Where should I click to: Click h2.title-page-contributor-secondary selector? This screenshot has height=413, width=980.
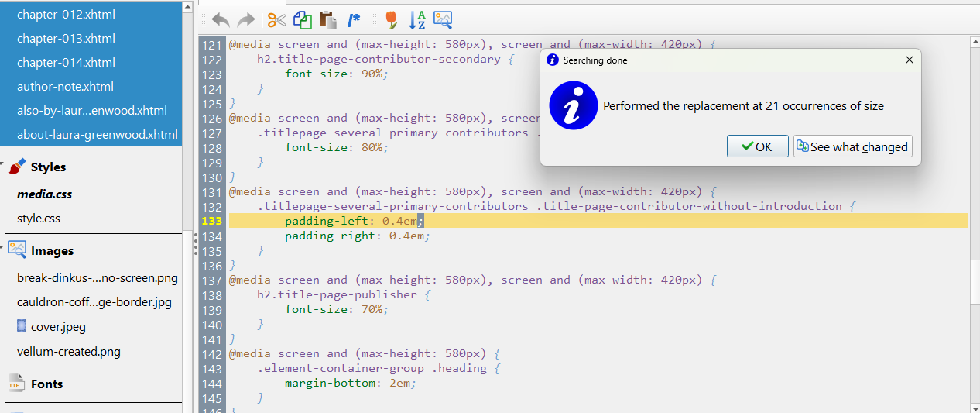click(x=379, y=59)
